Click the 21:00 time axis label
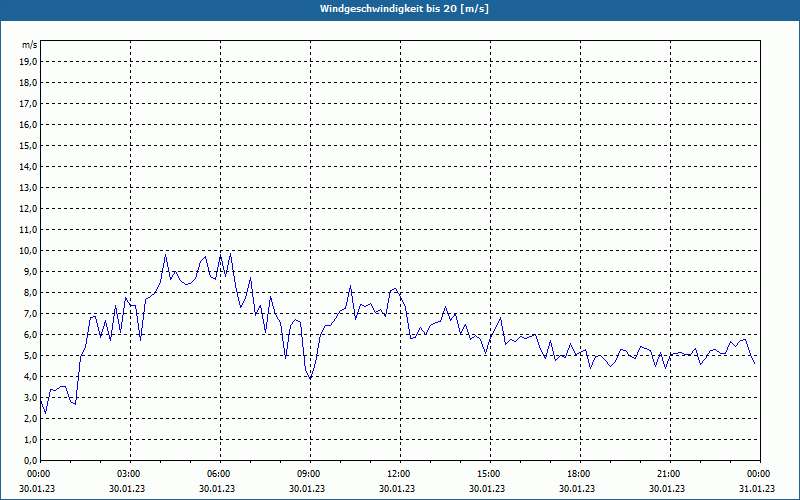Image resolution: width=800 pixels, height=500 pixels. pyautogui.click(x=670, y=474)
